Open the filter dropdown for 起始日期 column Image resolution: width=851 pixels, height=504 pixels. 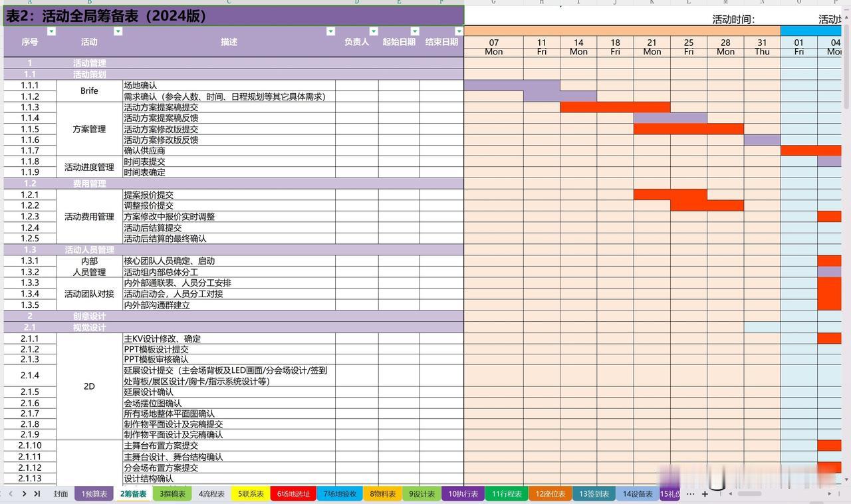[415, 31]
